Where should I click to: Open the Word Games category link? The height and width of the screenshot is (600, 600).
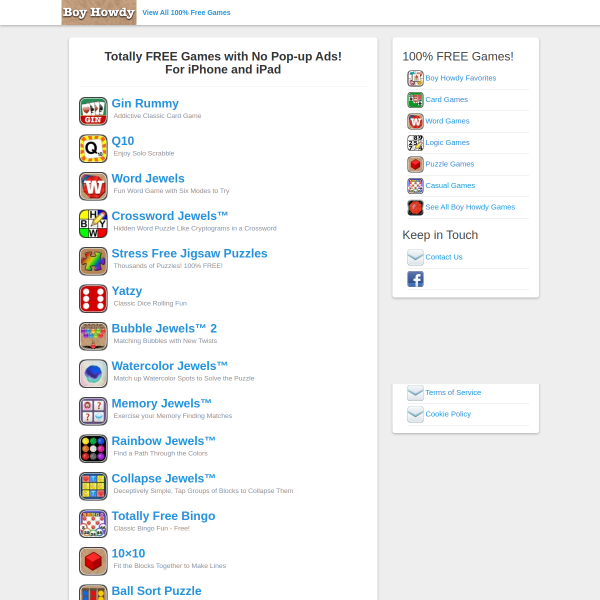447,121
